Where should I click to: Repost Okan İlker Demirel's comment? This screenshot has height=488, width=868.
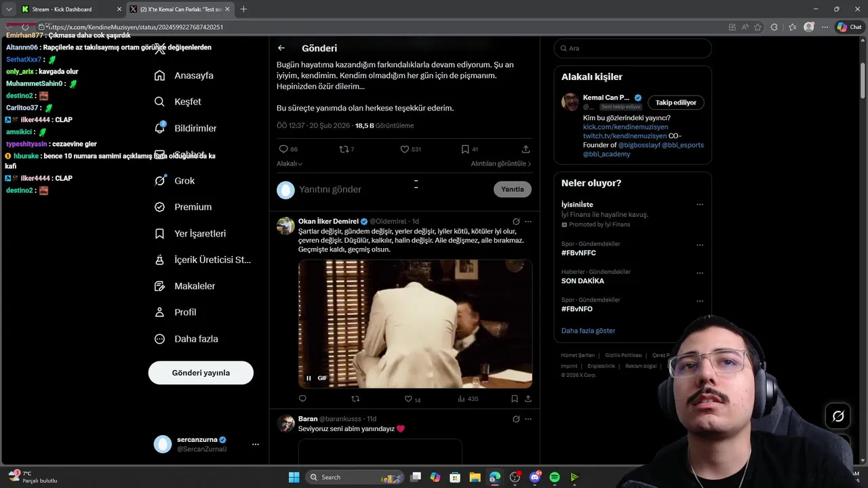[x=355, y=399]
